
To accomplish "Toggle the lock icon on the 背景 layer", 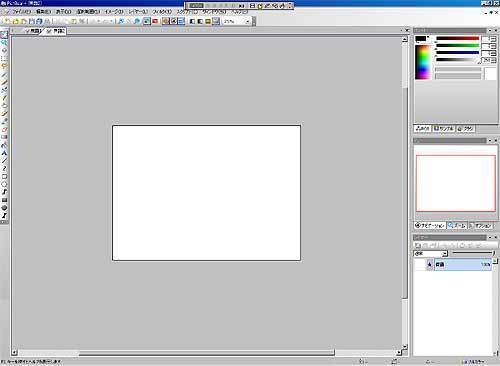I will tap(429, 265).
